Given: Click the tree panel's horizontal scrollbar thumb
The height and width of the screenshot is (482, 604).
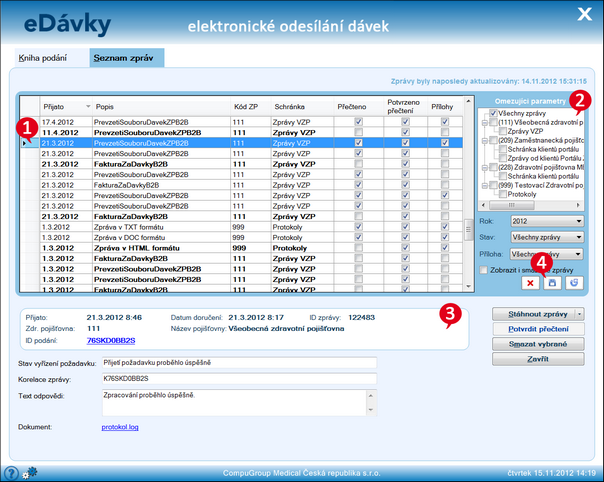Looking at the screenshot, I should 512,205.
